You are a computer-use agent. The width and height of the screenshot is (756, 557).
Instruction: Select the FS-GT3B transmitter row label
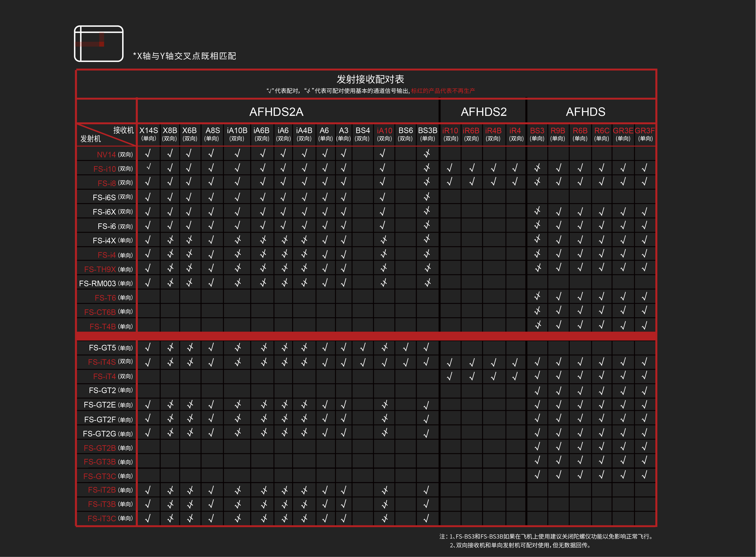click(108, 462)
